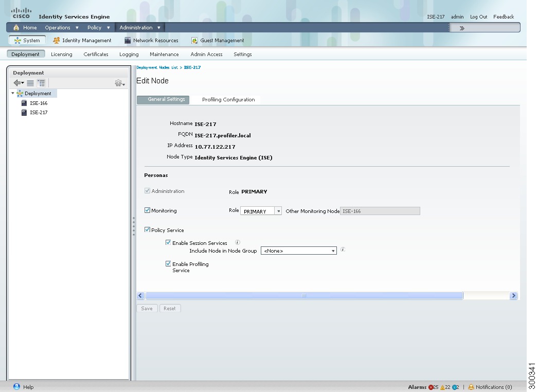
Task: Select the Deployment tab
Action: coord(25,54)
